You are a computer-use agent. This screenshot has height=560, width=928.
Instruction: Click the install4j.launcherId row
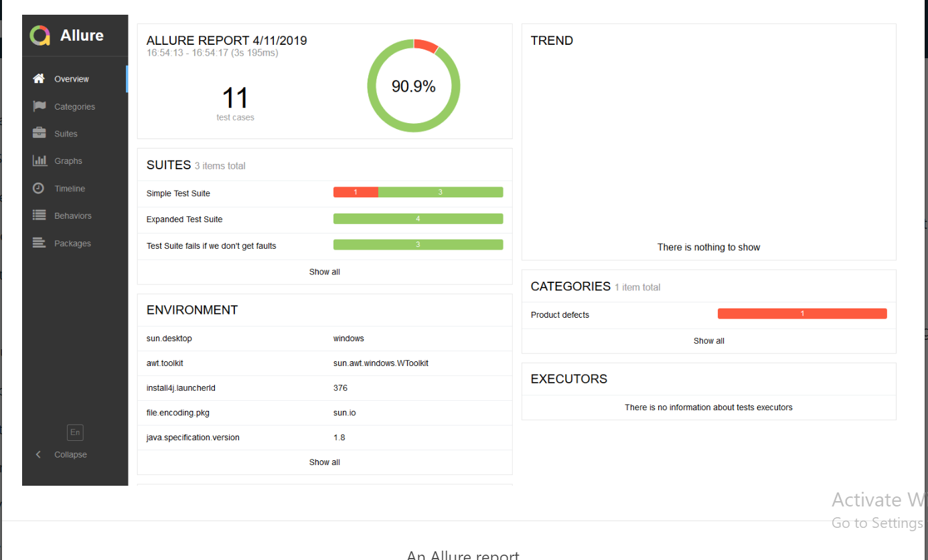(x=325, y=388)
